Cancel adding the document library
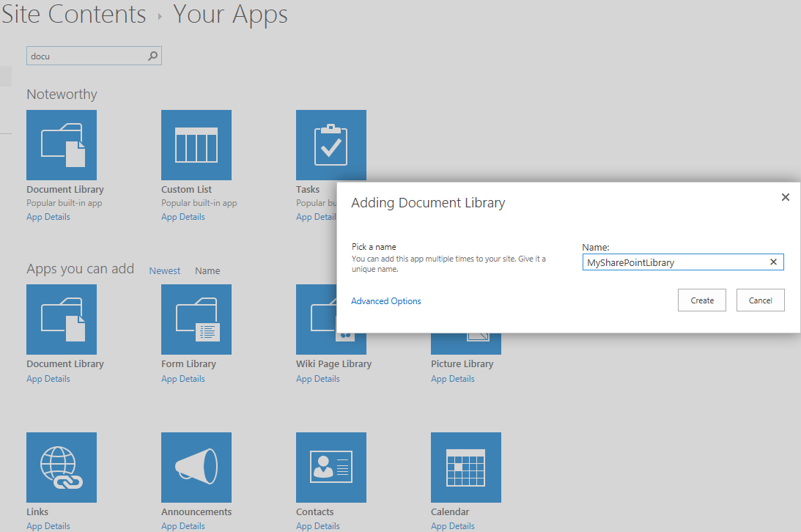The height and width of the screenshot is (532, 801). 760,300
